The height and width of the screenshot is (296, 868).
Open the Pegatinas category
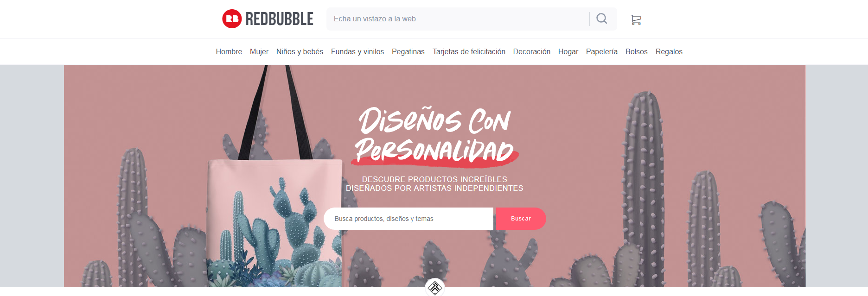click(x=408, y=51)
